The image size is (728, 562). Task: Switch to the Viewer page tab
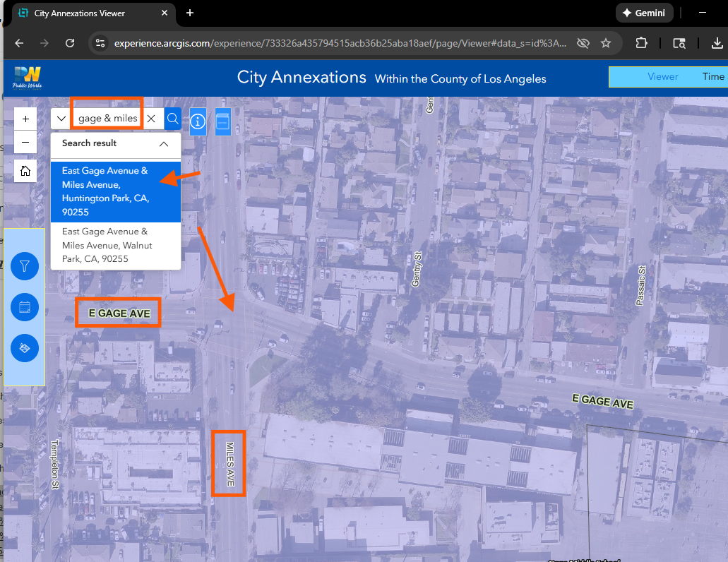662,77
